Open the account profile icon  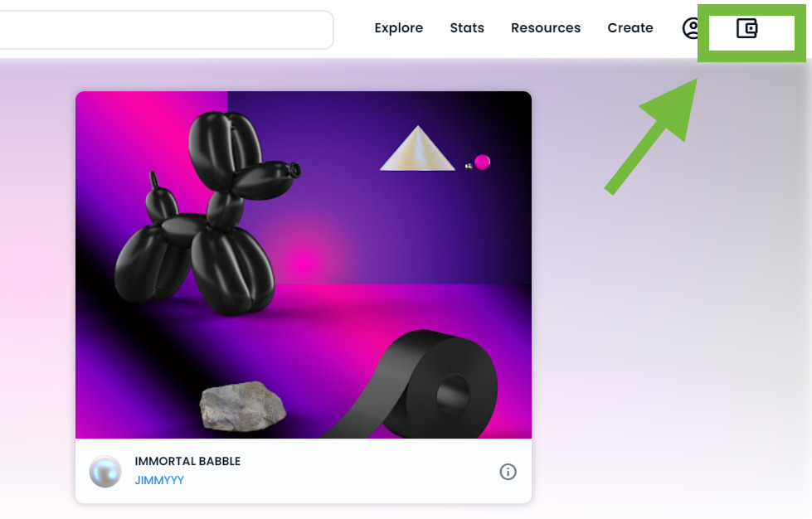(691, 28)
